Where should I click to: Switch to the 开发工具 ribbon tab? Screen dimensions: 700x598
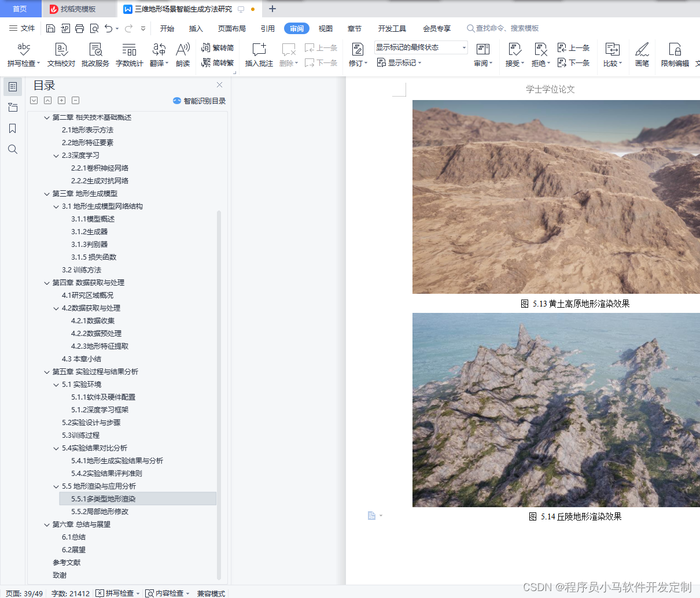pyautogui.click(x=392, y=28)
